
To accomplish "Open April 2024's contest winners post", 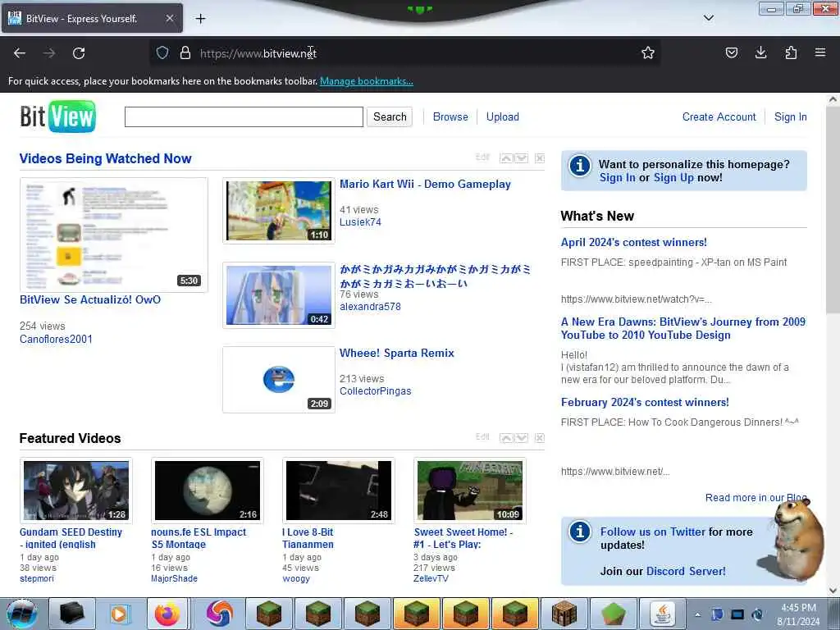I will point(634,242).
